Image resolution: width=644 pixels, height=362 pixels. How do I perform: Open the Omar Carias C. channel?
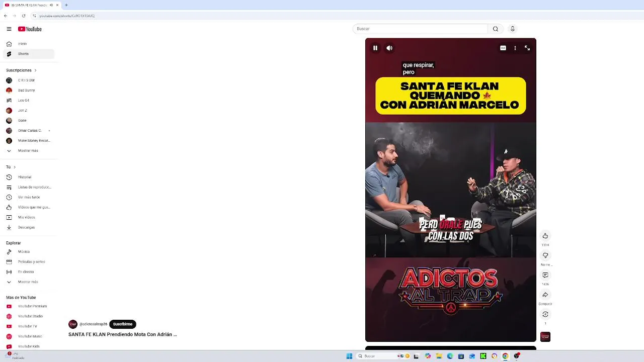(29, 131)
